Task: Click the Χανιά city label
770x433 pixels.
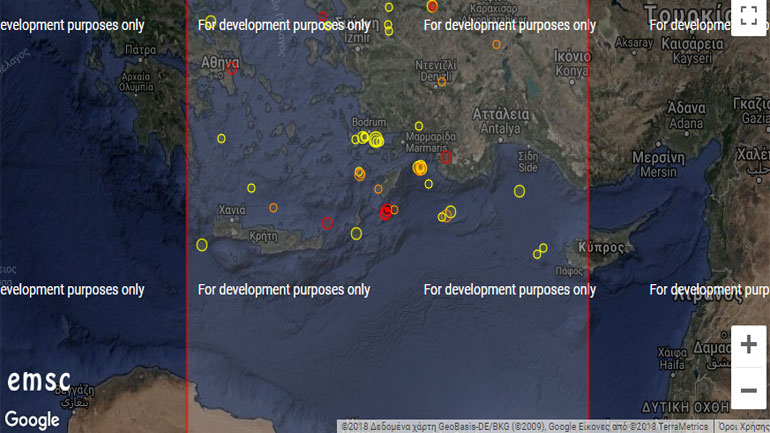Action: tap(232, 210)
